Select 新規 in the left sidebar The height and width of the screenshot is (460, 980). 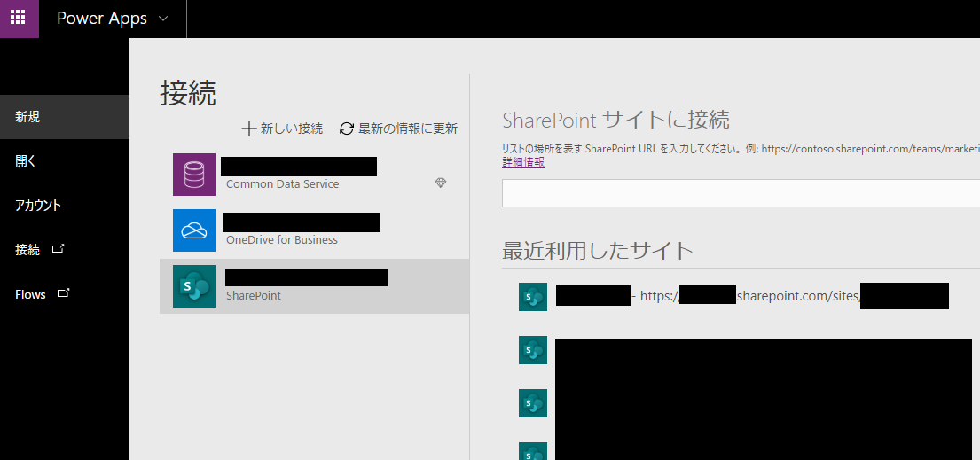click(x=65, y=117)
